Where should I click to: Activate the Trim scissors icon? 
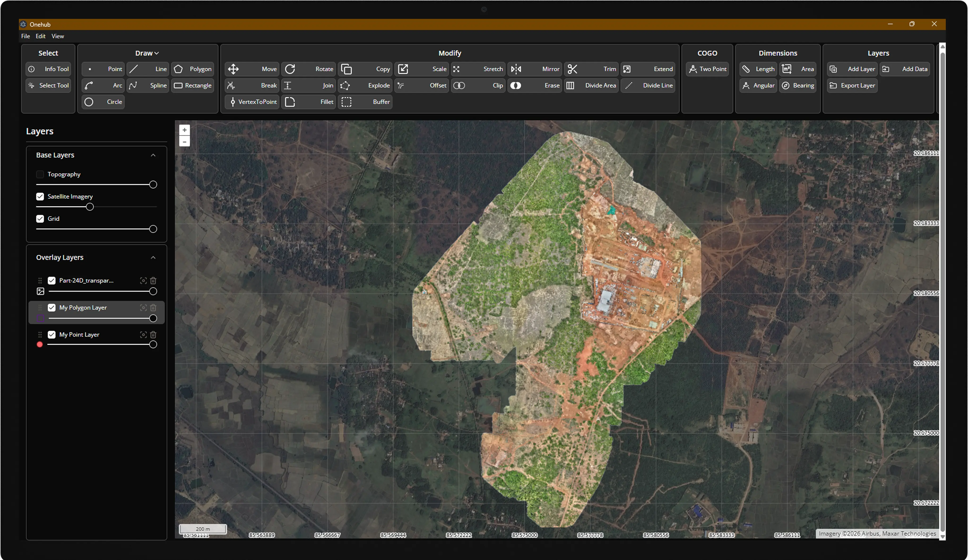point(572,69)
